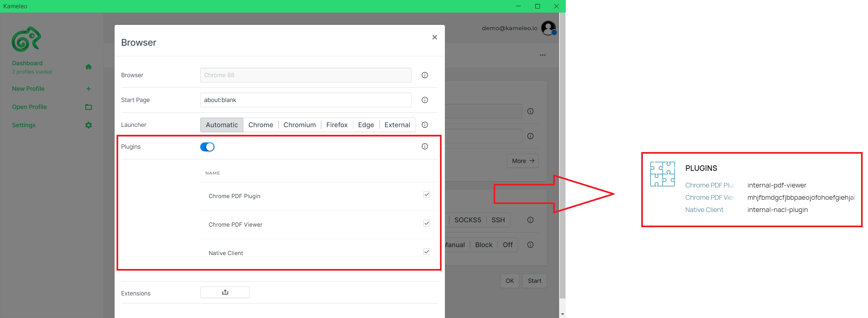Click the Chrome PDF Plugin row name
Viewport: 868px width, 318px height.
pyautogui.click(x=234, y=196)
